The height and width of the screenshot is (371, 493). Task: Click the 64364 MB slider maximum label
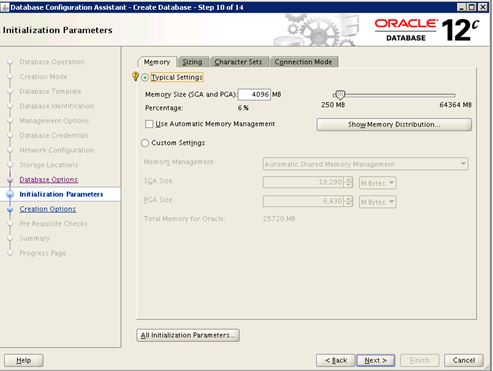(456, 105)
